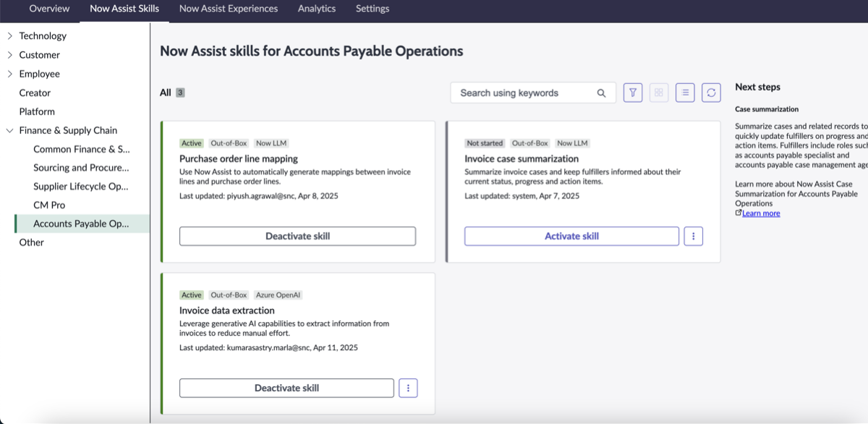Click Last updated kumarasastry.marla@snc text
The image size is (868, 424).
click(x=268, y=348)
